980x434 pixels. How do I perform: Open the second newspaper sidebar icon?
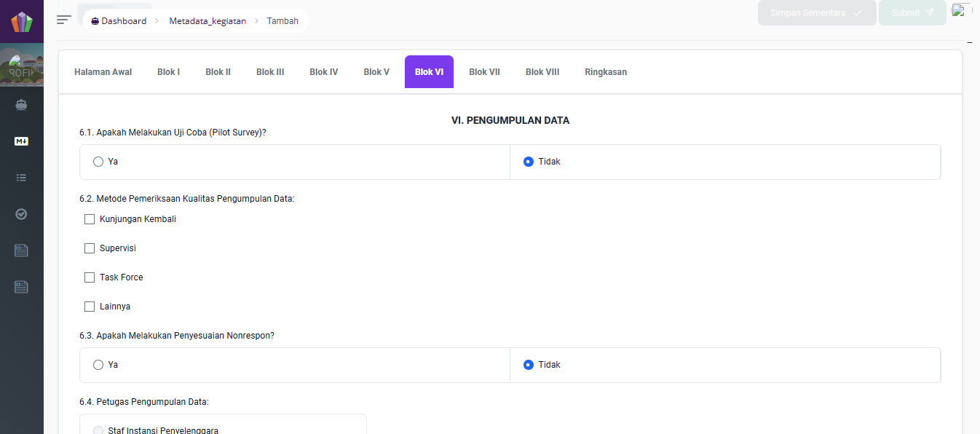coord(21,287)
